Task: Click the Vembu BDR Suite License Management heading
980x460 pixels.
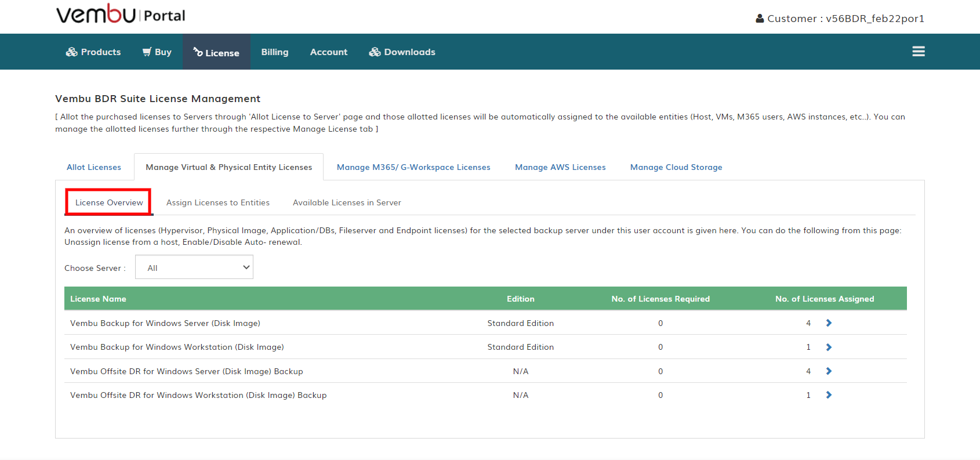Action: (158, 99)
